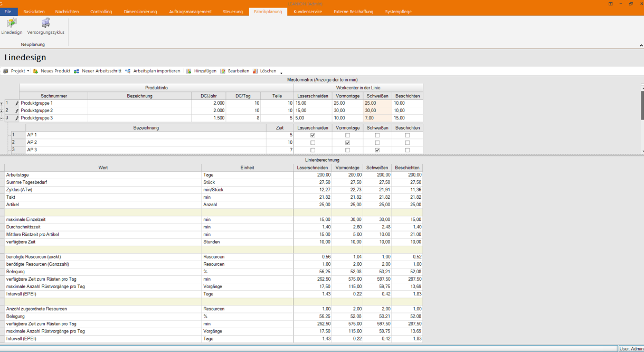Click the Neuer Arbeitsschritt toolbar icon
Viewport: 644px width, 352px height.
77,71
